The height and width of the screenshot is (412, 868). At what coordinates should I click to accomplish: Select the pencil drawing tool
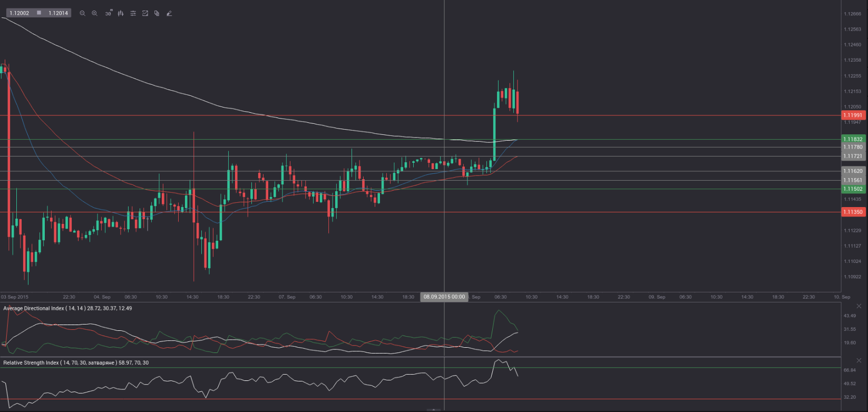click(169, 13)
